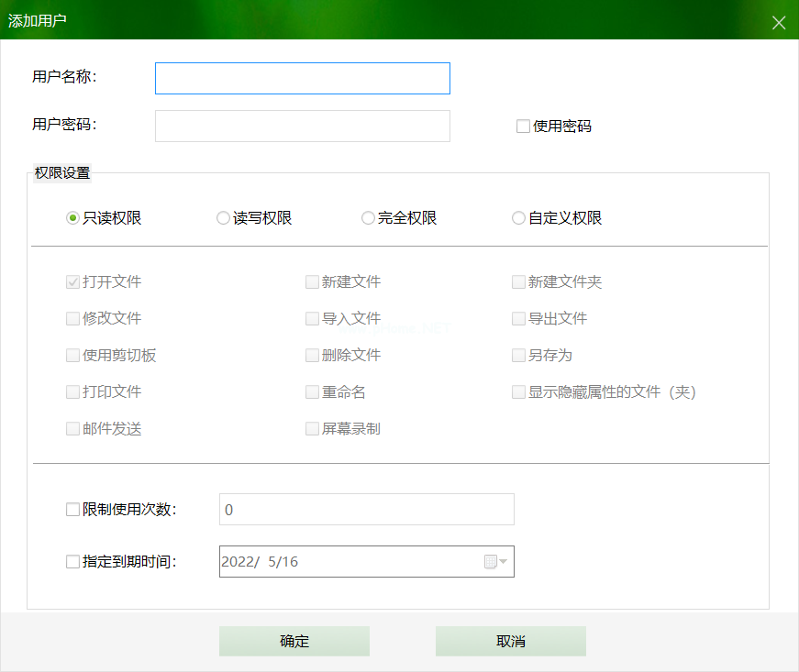Toggle the 打开文件 permission checkbox
The width and height of the screenshot is (799, 672).
[73, 282]
